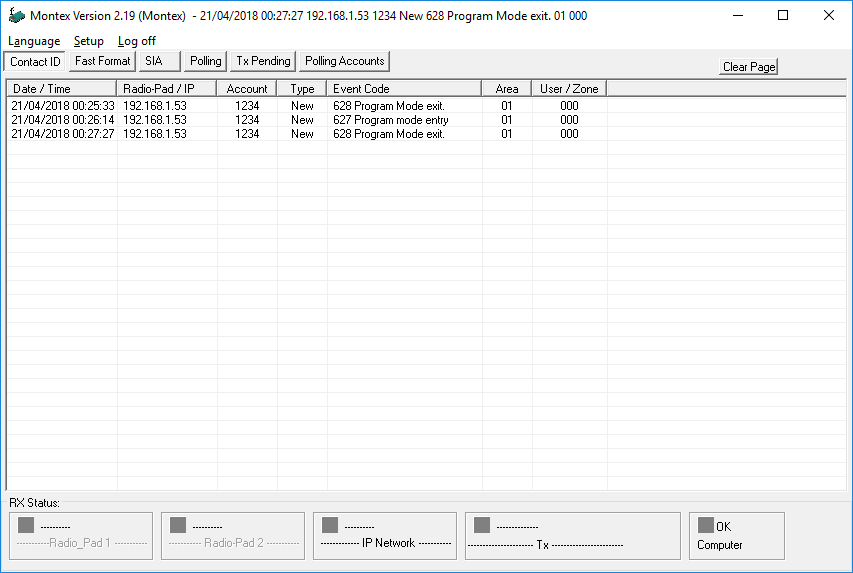Switch to the Fast Format tab
Viewport: 853px width, 573px height.
[102, 61]
